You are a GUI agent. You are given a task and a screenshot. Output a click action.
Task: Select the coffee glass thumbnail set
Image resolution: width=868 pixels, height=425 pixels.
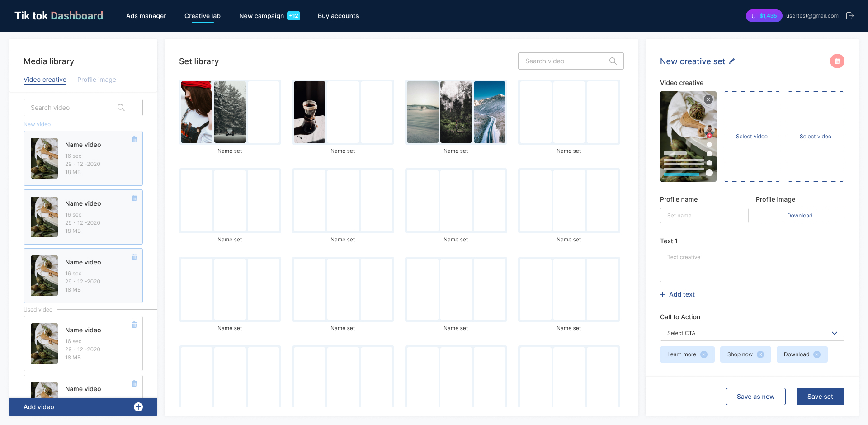(310, 112)
